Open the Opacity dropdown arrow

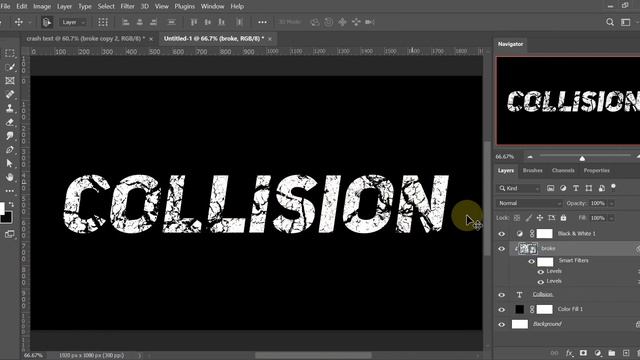coord(611,203)
